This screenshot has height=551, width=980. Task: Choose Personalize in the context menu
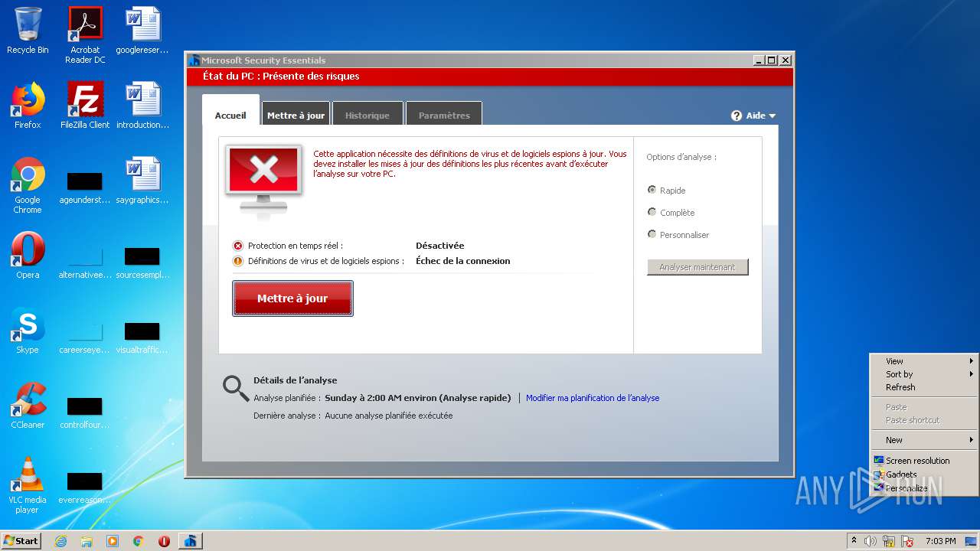924,488
